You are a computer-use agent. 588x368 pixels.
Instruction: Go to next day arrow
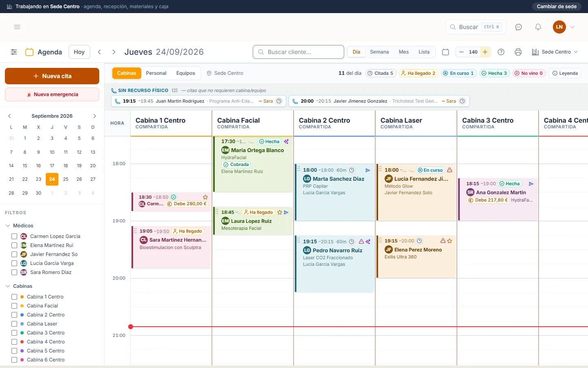pos(114,52)
